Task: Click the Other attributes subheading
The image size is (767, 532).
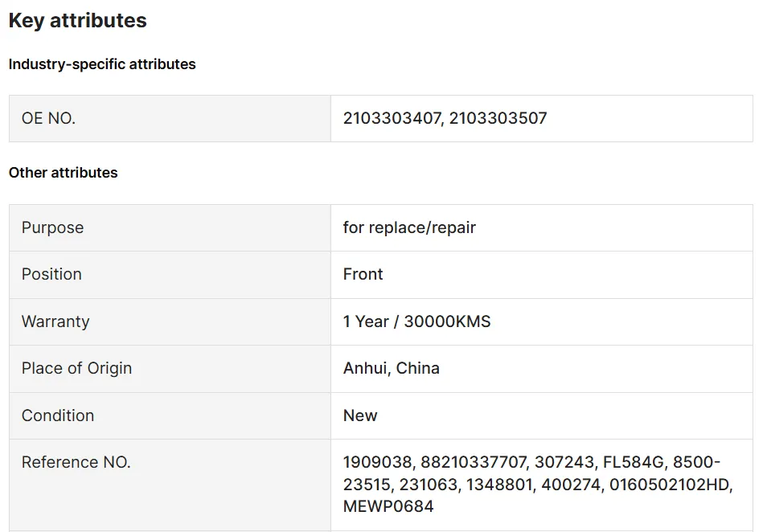Action: tap(63, 173)
